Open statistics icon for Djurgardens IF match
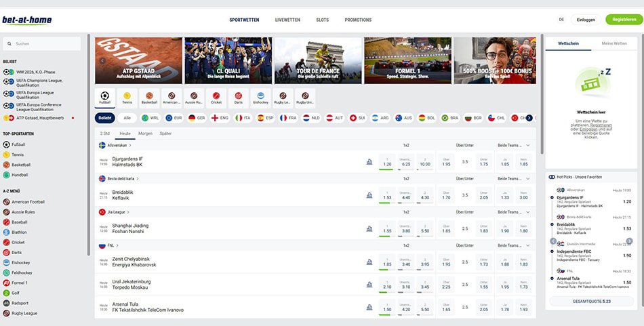The height and width of the screenshot is (326, 644). [369, 162]
